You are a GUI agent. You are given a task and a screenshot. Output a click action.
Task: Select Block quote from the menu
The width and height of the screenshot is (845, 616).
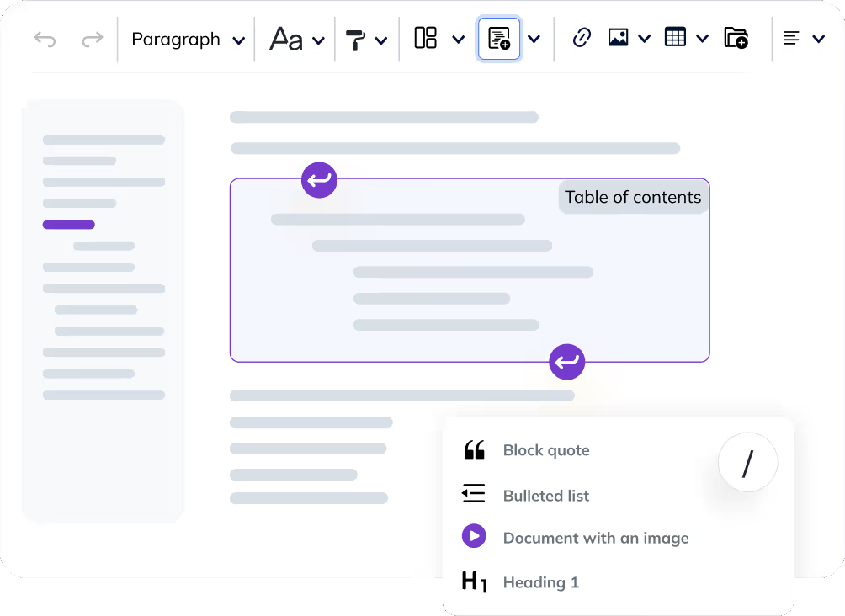point(545,450)
